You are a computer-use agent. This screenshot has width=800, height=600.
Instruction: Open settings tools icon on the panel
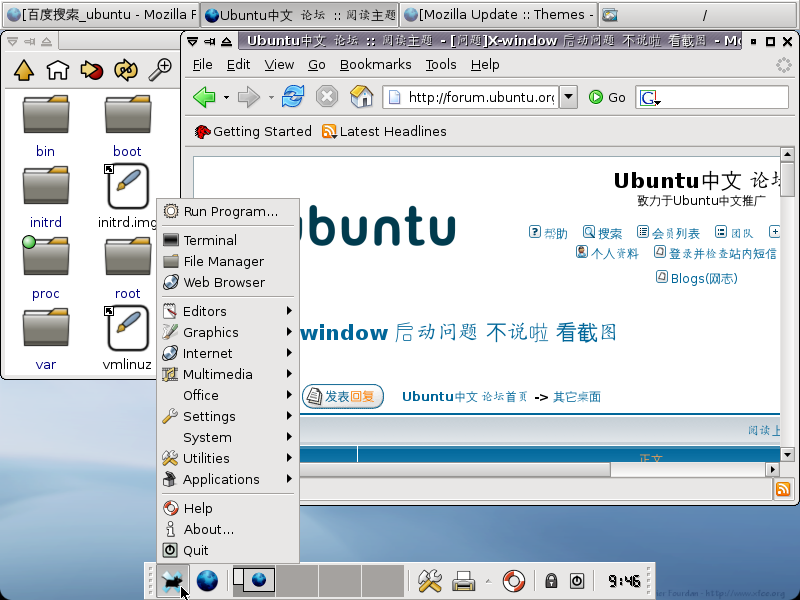click(430, 581)
